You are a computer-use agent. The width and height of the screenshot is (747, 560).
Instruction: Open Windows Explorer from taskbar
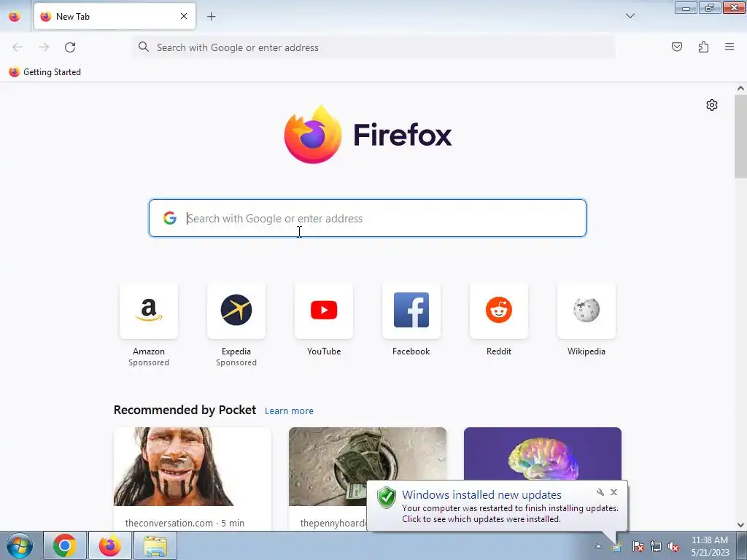[x=155, y=545]
